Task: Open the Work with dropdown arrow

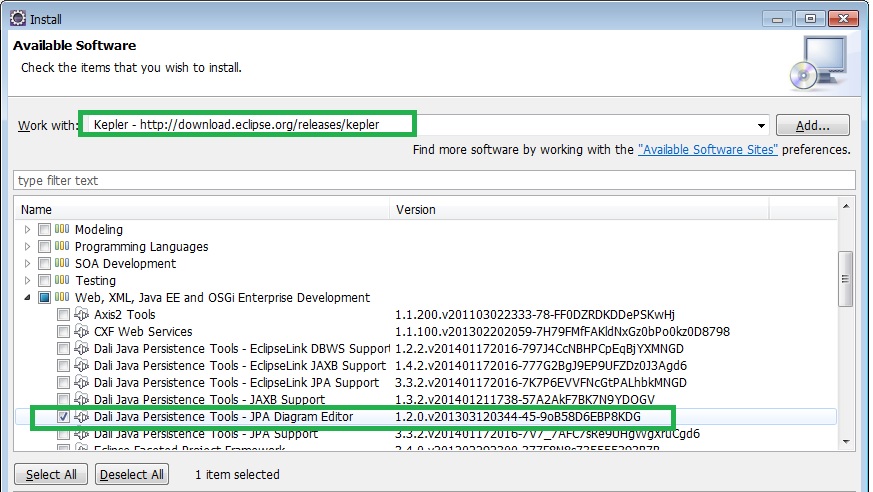Action: pos(761,126)
